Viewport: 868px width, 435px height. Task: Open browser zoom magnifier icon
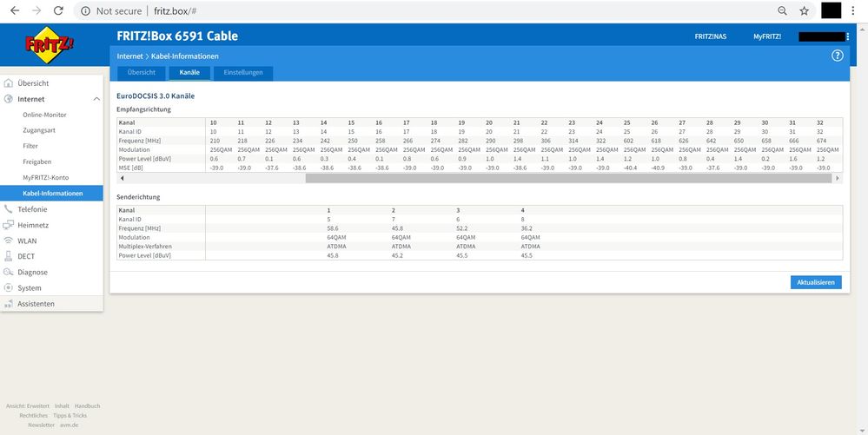pyautogui.click(x=782, y=10)
